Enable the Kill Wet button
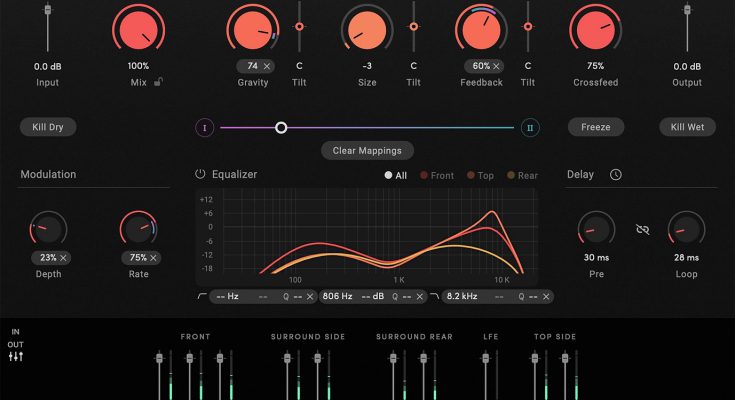Viewport: 735px width, 400px height. (687, 127)
